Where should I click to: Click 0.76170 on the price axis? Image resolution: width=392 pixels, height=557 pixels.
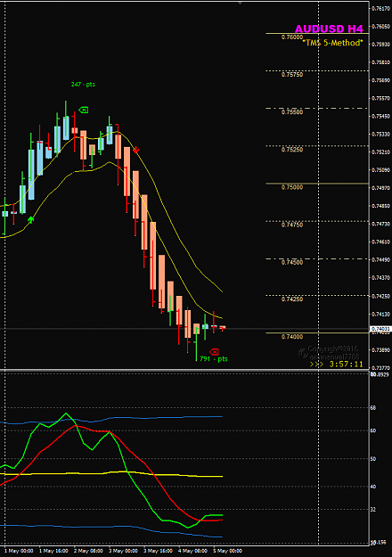tap(381, 9)
